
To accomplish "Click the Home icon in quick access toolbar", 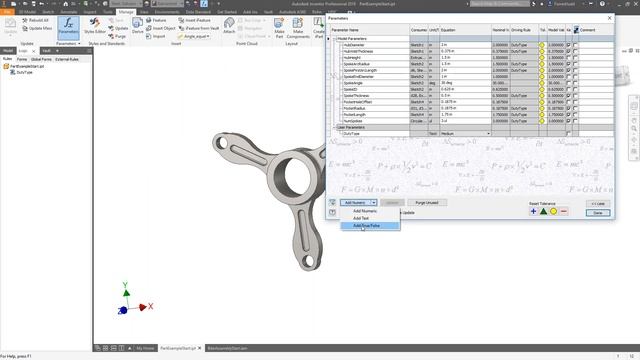I will pyautogui.click(x=65, y=4).
